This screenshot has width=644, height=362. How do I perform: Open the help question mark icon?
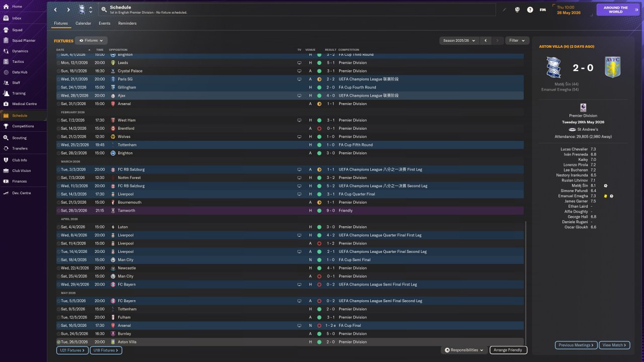(x=530, y=10)
